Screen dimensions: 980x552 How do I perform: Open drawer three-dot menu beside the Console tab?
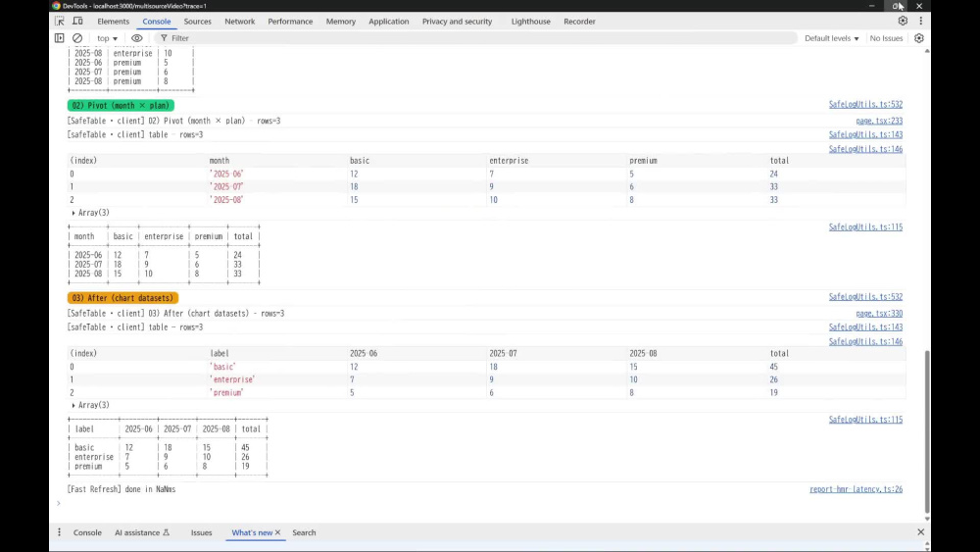pos(60,532)
